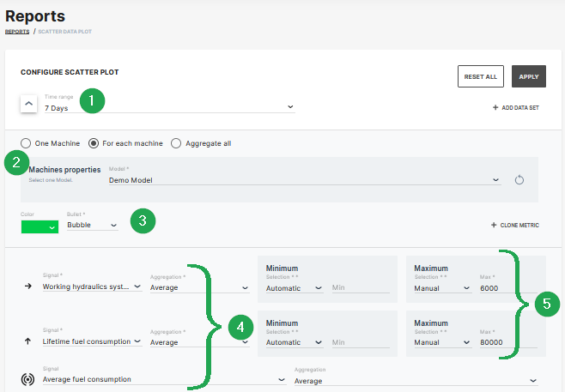565x392 pixels.
Task: Click the bubble size signal icon
Action: [29, 378]
